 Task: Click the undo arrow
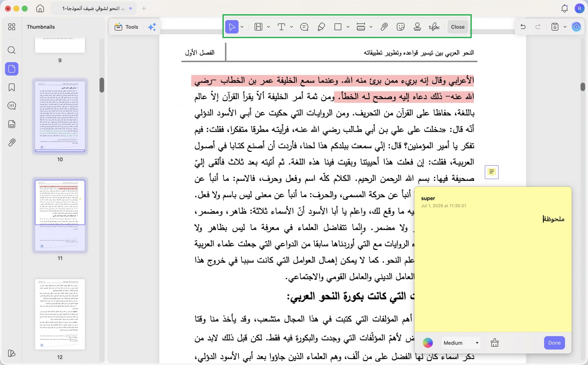point(523,27)
